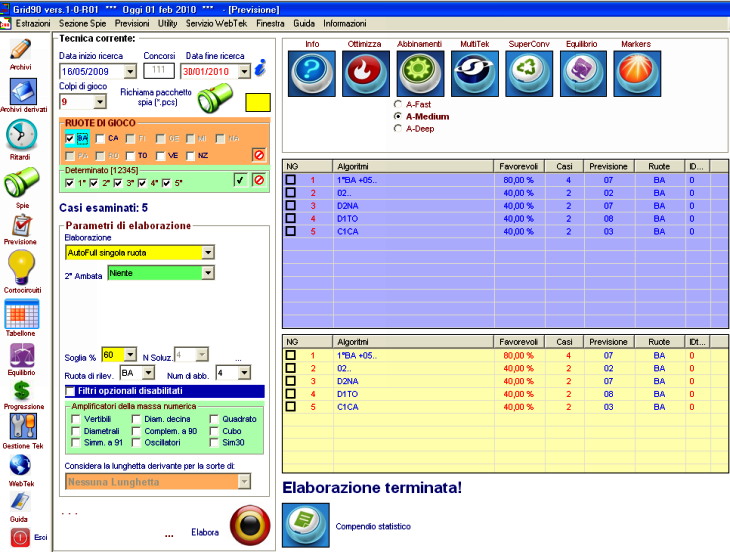Open the Gestione Tek tools icon
This screenshot has width=730, height=552.
[22, 426]
